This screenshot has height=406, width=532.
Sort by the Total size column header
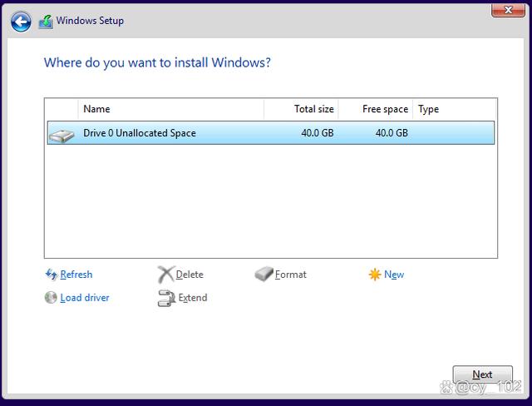pyautogui.click(x=301, y=109)
